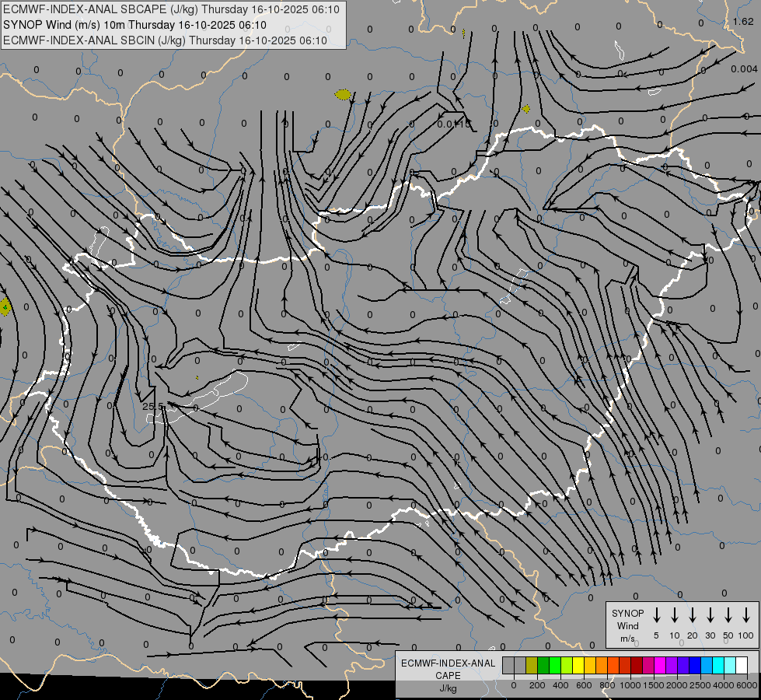This screenshot has width=761, height=700.
Task: Click the large olive CAPE patch at top center
Action: pyautogui.click(x=343, y=95)
